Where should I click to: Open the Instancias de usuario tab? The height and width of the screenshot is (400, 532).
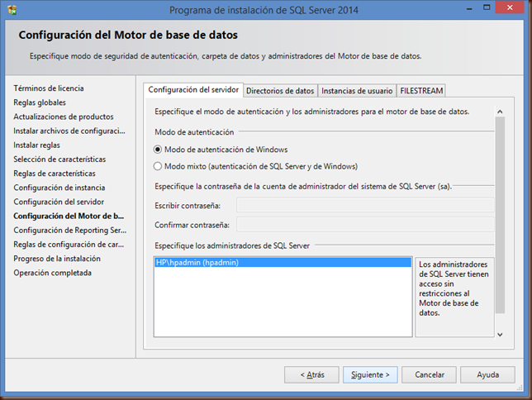click(357, 91)
